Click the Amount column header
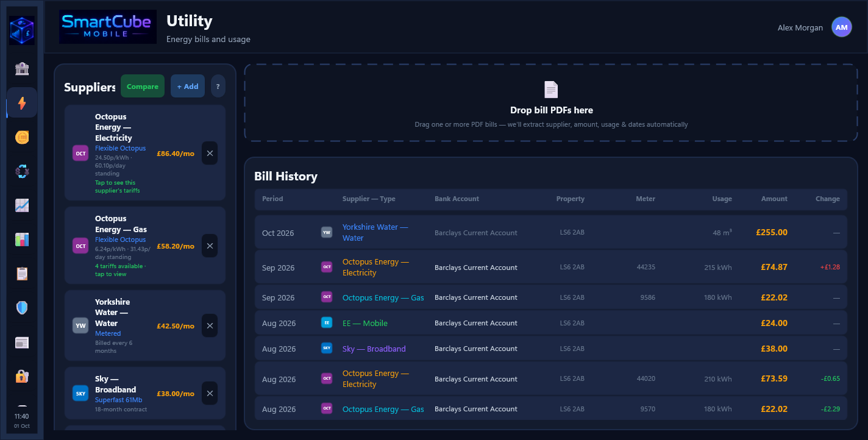This screenshot has width=868, height=440. 774,199
